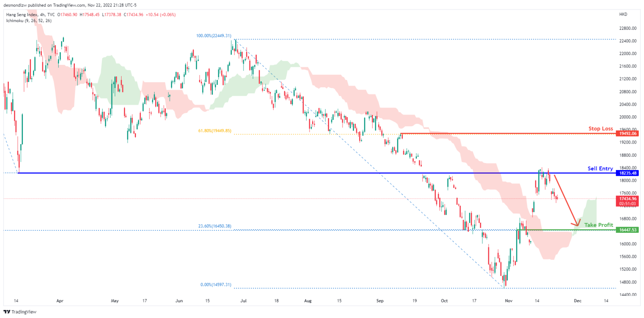Image resolution: width=644 pixels, height=318 pixels.
Task: Click the 20800.00 price axis label
Action: point(628,92)
